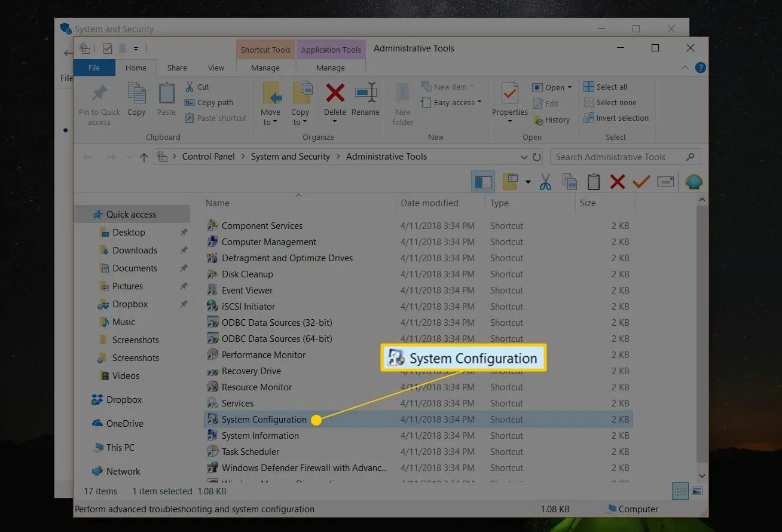
Task: Click Cut in the Clipboard group
Action: click(x=197, y=87)
